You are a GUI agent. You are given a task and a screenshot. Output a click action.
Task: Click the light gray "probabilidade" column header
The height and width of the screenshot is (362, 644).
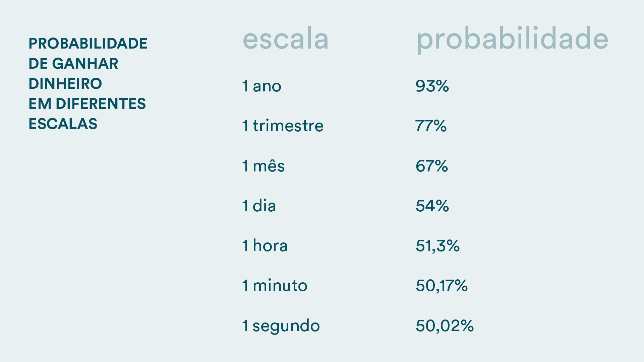click(x=512, y=39)
